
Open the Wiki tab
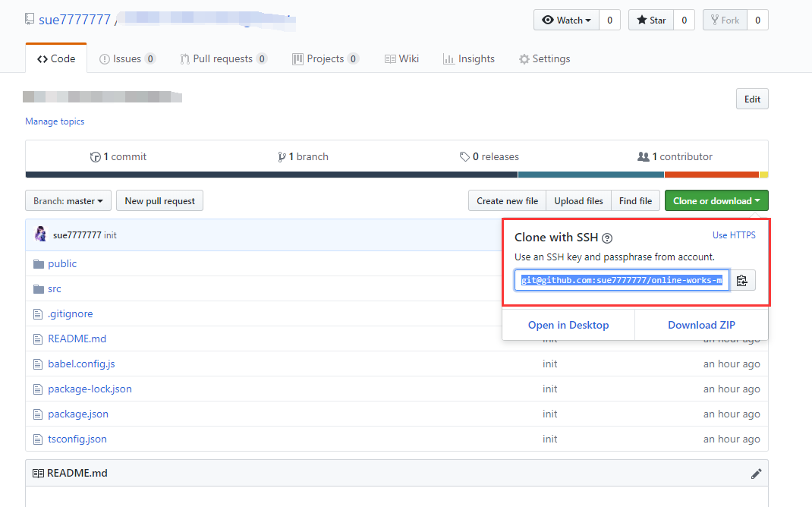(x=402, y=58)
